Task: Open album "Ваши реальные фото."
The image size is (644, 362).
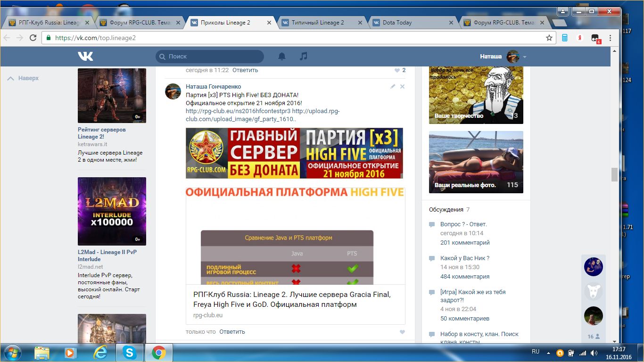Action: (x=476, y=162)
